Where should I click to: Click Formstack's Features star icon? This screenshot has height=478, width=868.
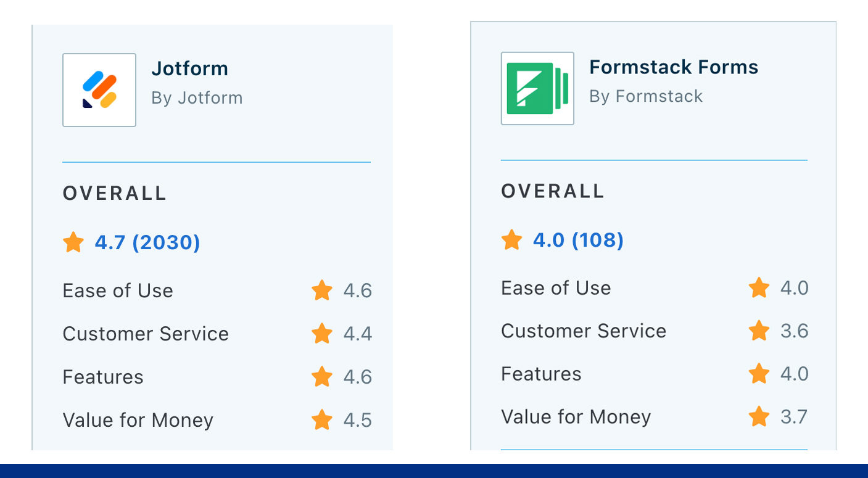tap(759, 374)
